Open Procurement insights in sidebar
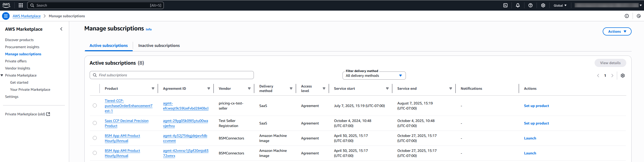The width and height of the screenshot is (644, 162). 22,47
